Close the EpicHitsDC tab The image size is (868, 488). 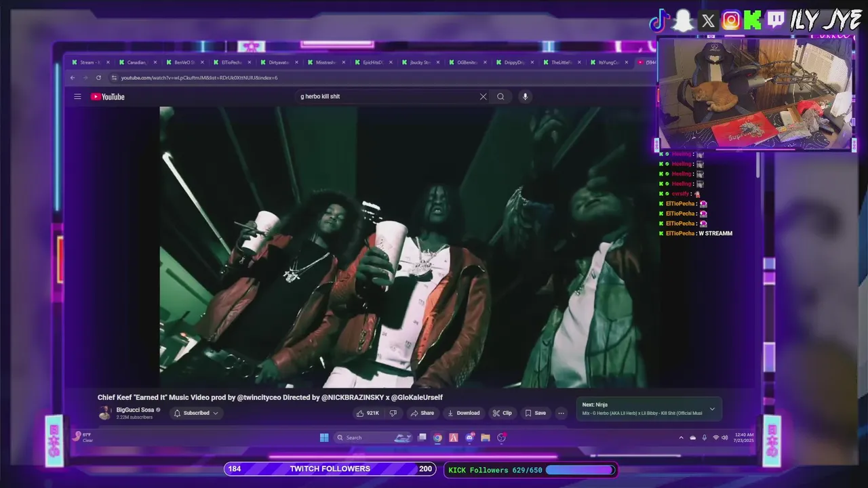(391, 62)
